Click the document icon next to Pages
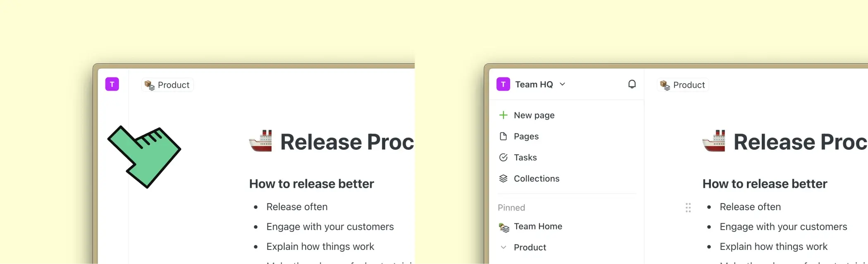 tap(503, 136)
